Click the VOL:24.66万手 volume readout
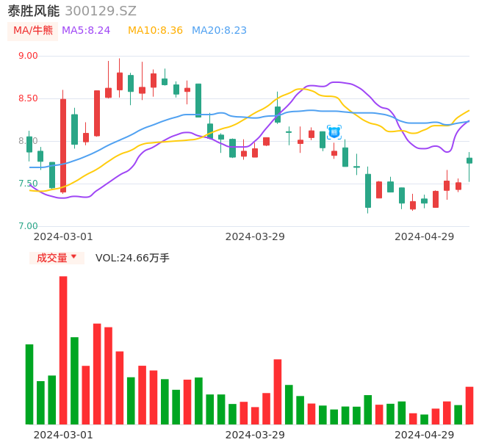 tap(132, 258)
